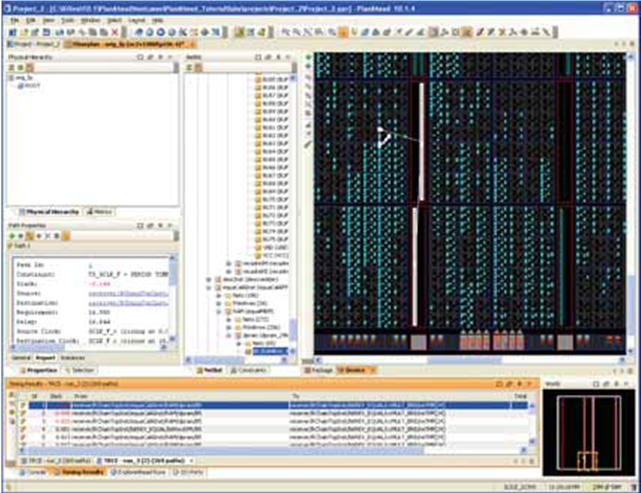Screen dimensions: 641x493
Task: Select the Netlist tab
Action: [x=210, y=370]
